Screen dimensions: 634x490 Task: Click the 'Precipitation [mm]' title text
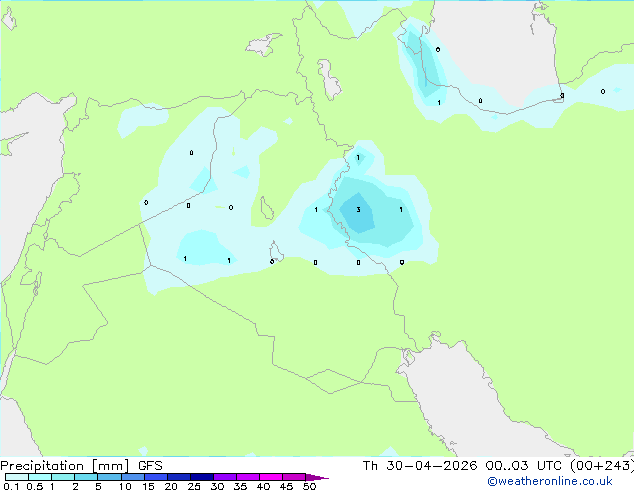(x=65, y=466)
